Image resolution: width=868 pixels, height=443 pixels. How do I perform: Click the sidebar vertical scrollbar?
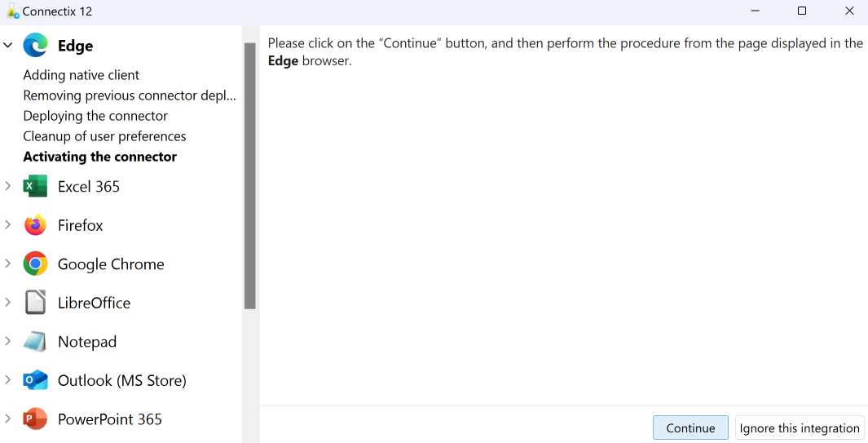250,175
